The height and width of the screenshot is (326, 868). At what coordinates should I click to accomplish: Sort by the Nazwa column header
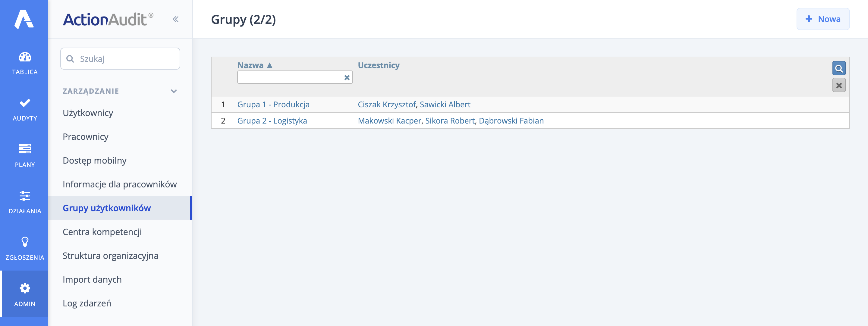250,65
